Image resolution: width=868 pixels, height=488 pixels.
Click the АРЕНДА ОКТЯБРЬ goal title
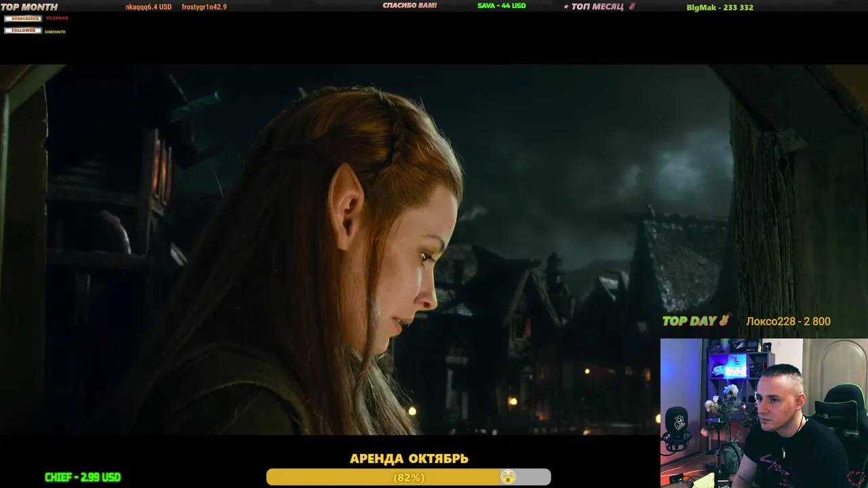409,459
